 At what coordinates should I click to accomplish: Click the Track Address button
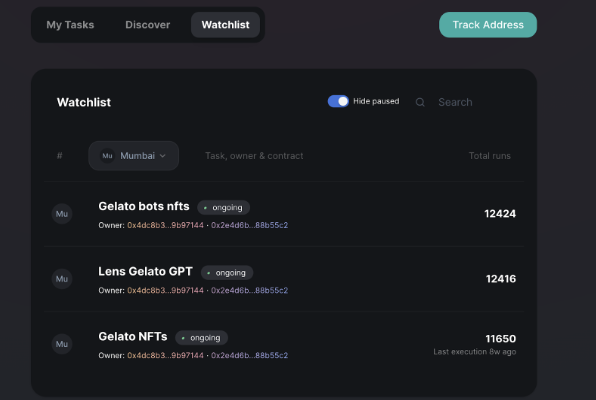[488, 25]
